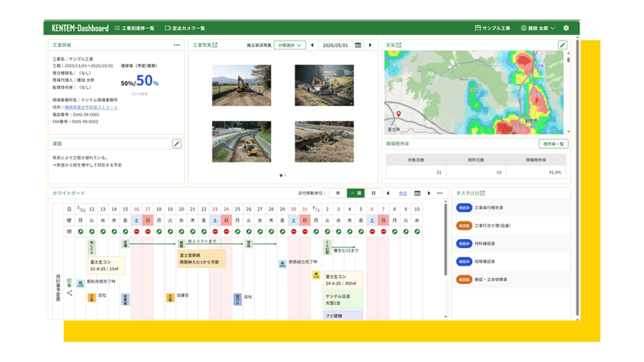Move whiteboard to previous period arrow
644x362 pixels.
(x=388, y=193)
